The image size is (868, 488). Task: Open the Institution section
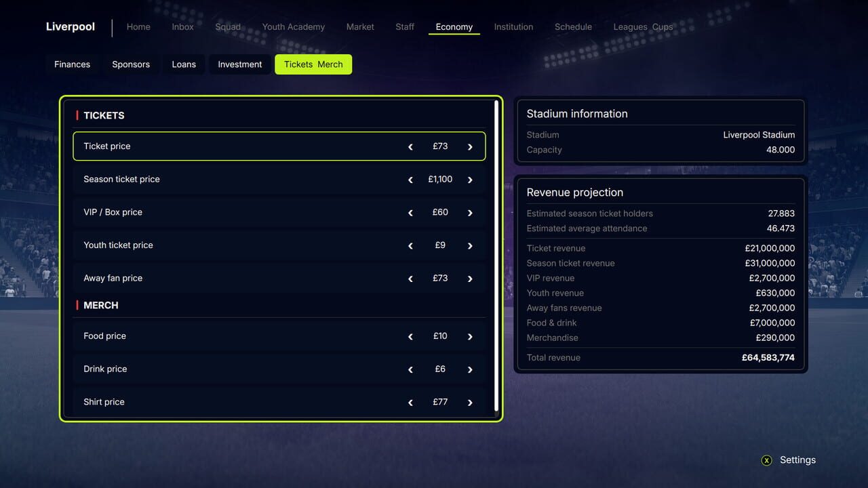513,27
